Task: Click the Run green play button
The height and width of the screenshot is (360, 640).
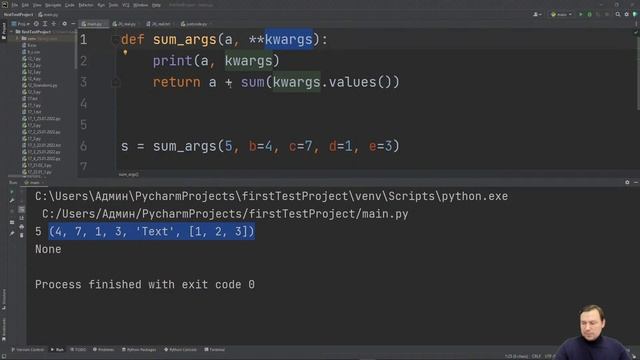Action: tap(581, 14)
